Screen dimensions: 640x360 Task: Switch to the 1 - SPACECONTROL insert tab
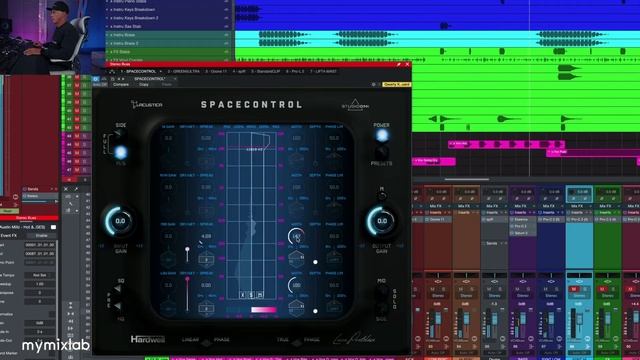click(138, 71)
